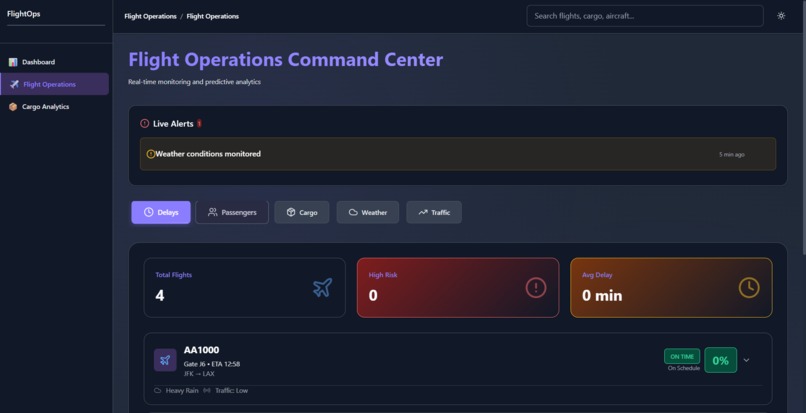
Task: Switch to the Weather tab
Action: tap(368, 212)
